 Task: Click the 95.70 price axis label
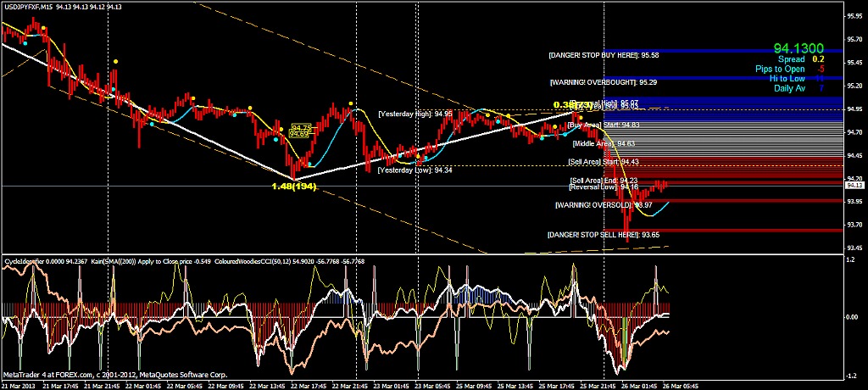click(x=855, y=39)
